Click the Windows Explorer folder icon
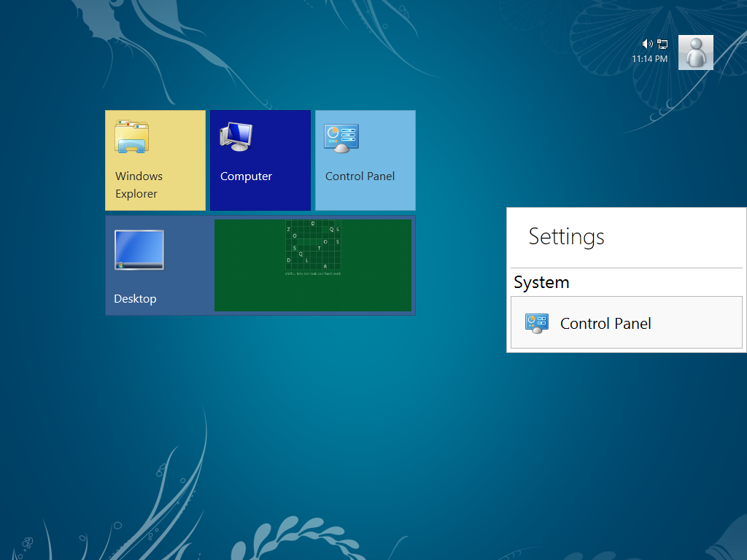Image resolution: width=747 pixels, height=560 pixels. click(131, 137)
